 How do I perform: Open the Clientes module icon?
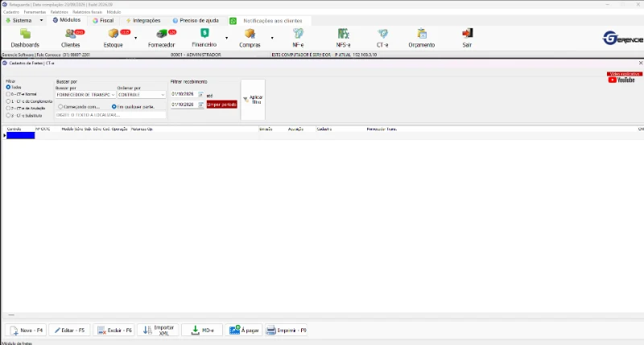coord(70,34)
